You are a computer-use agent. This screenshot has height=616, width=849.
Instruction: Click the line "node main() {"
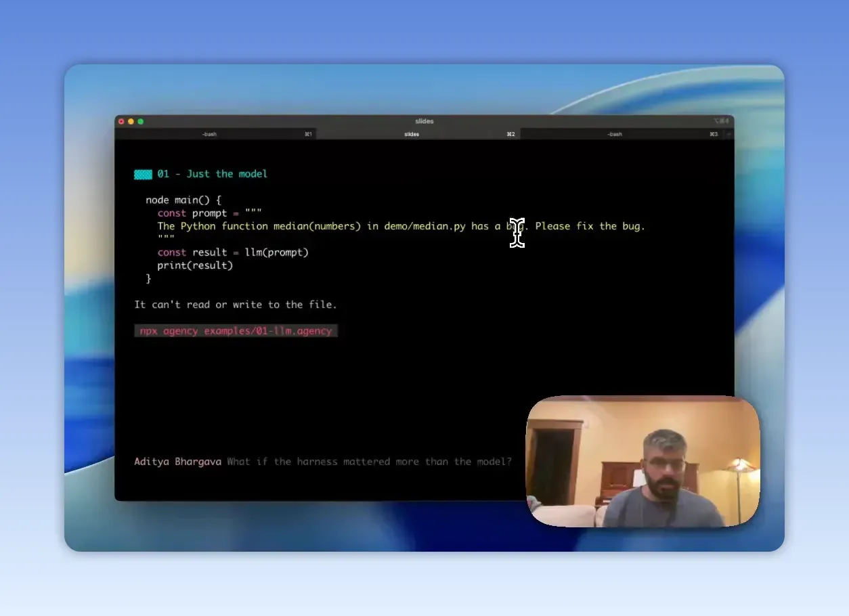pyautogui.click(x=183, y=200)
